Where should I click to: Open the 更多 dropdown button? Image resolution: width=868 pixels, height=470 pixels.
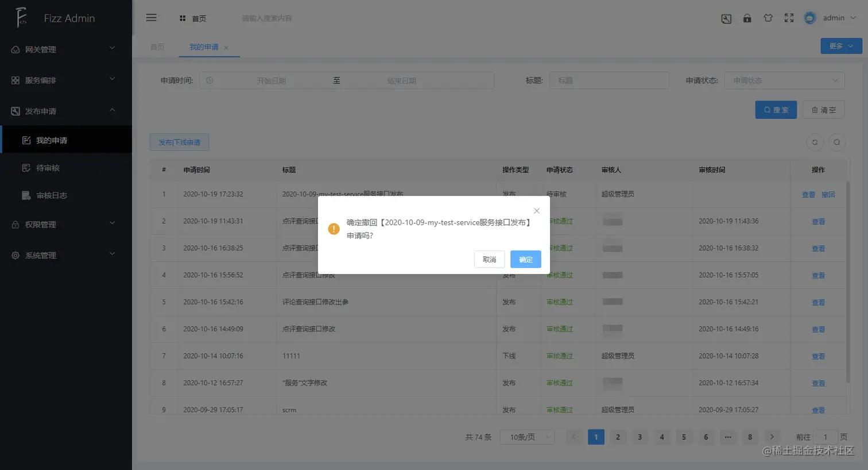841,46
